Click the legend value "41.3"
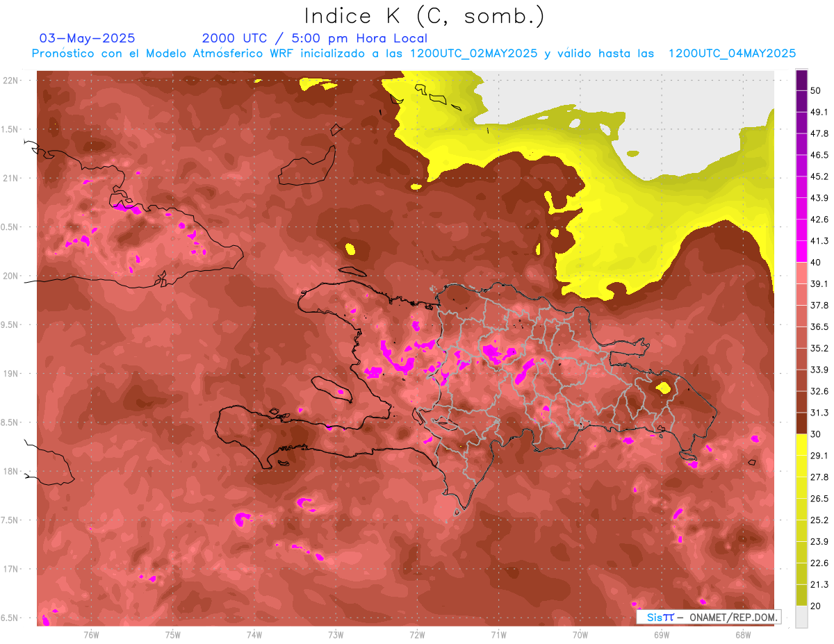Image resolution: width=834 pixels, height=644 pixels. [819, 241]
